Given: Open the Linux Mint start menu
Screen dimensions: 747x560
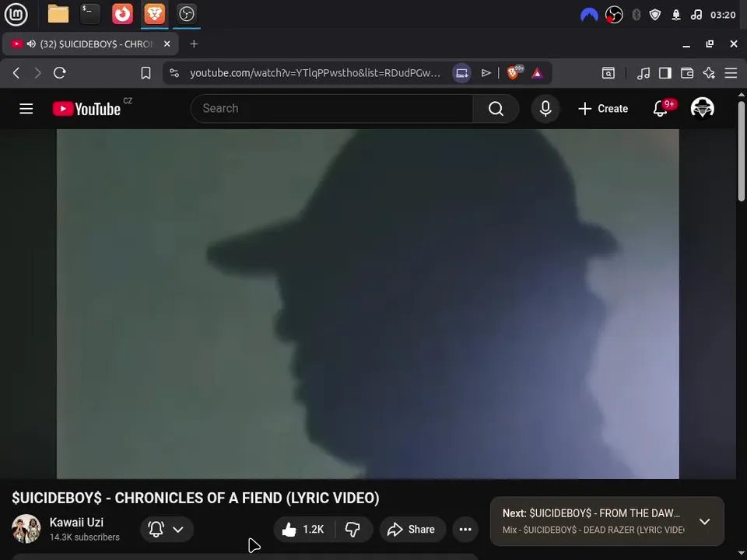Looking at the screenshot, I should [x=16, y=14].
